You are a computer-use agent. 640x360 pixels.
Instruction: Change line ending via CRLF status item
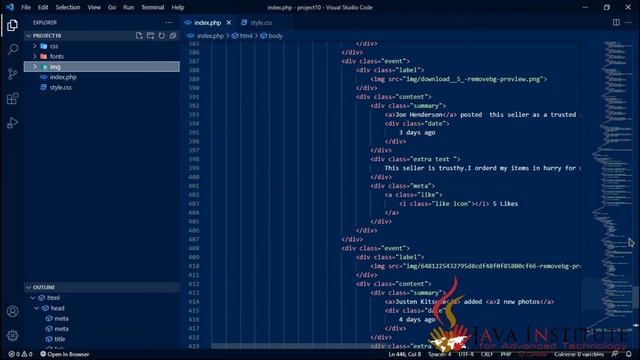[x=487, y=354]
